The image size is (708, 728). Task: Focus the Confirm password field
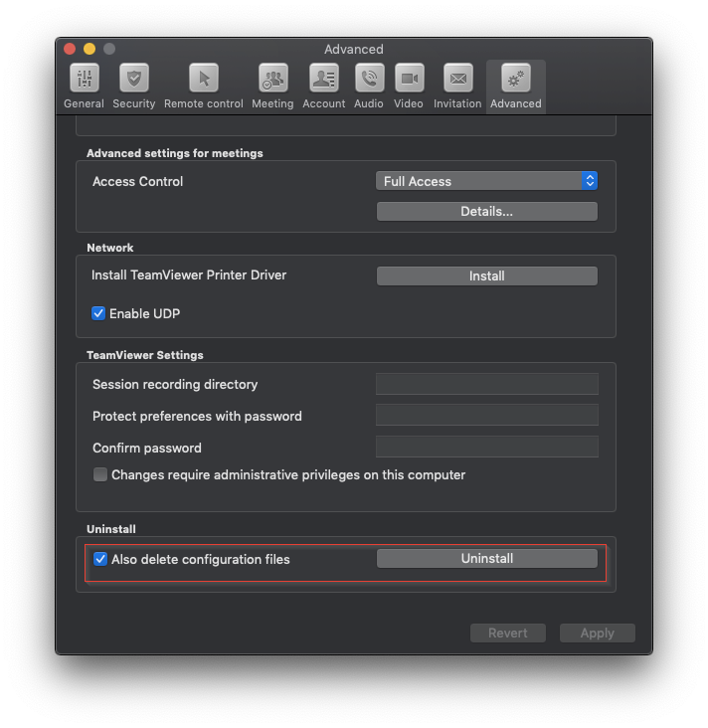pos(487,447)
